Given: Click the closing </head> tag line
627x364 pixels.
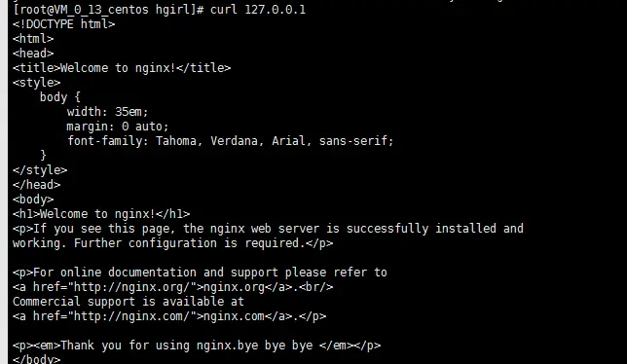Looking at the screenshot, I should pos(36,185).
